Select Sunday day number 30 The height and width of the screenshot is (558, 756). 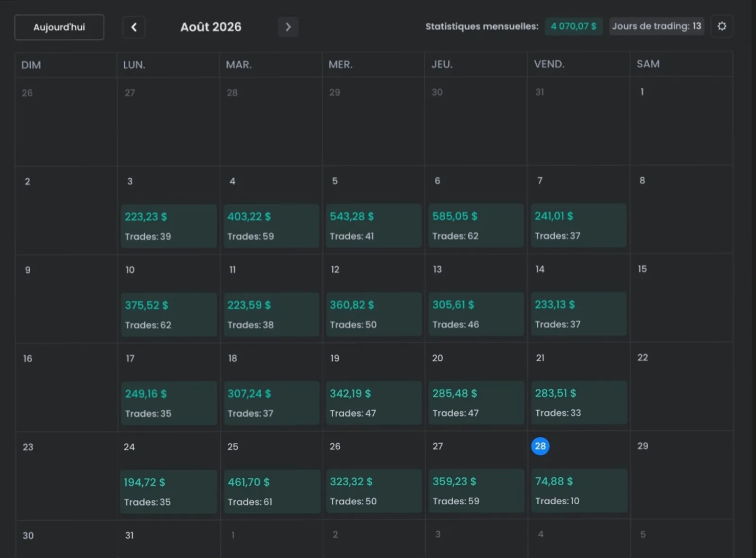point(28,536)
